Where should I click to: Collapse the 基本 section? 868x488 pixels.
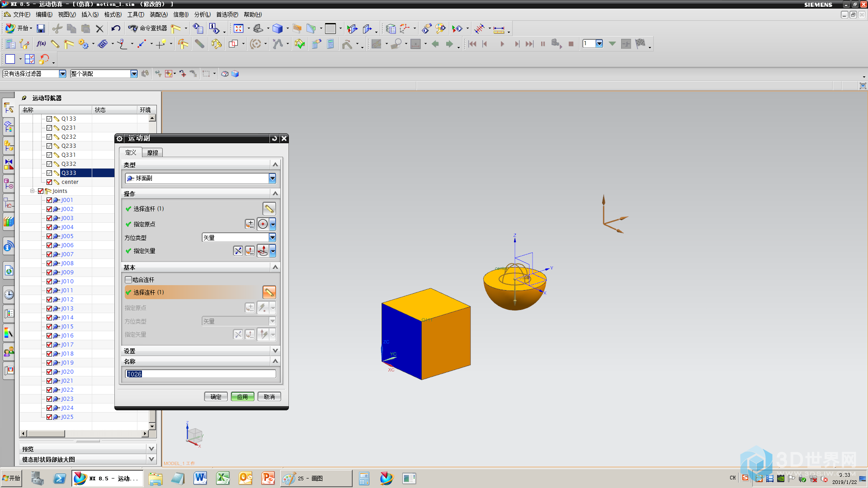point(275,267)
